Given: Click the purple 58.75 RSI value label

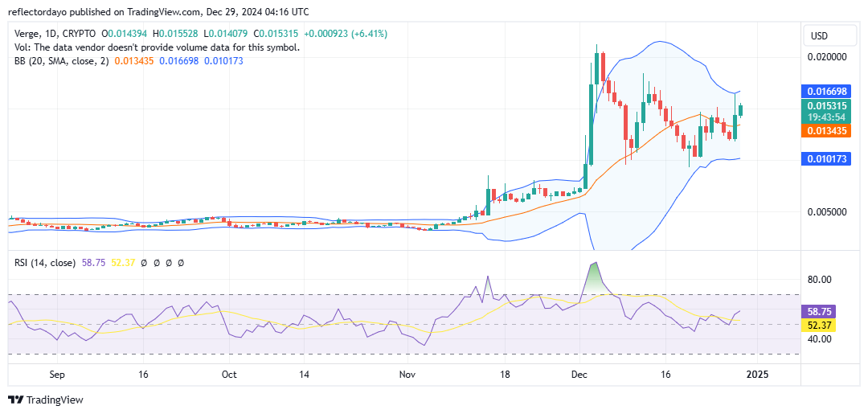Looking at the screenshot, I should click(x=818, y=312).
